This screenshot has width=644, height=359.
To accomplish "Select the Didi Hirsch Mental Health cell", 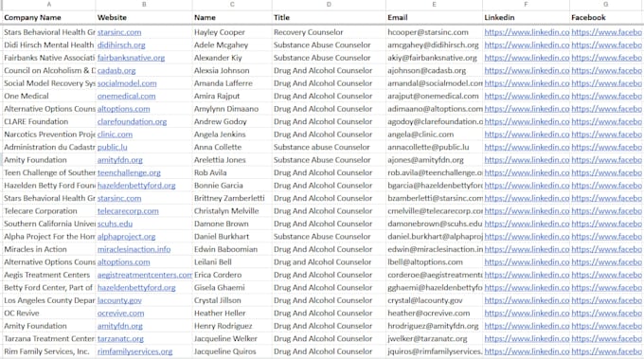I will [x=49, y=45].
